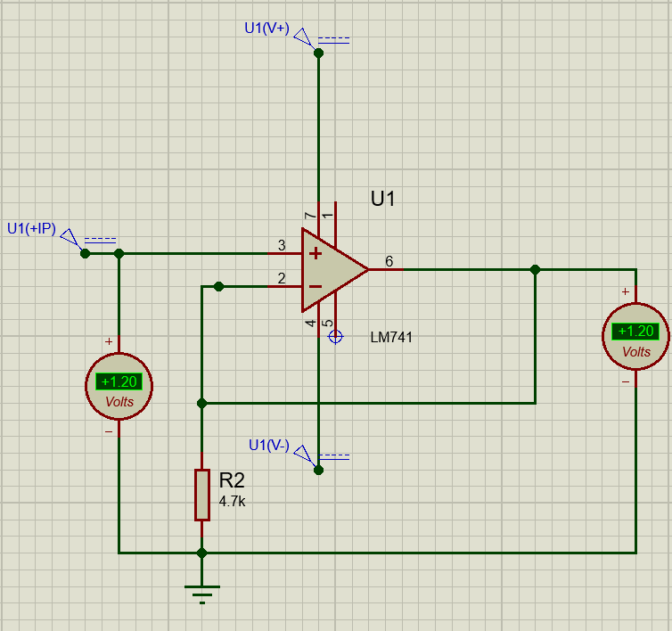Click the U1(+IP) voltage probe arrow
The width and height of the screenshot is (672, 631).
pos(71,239)
